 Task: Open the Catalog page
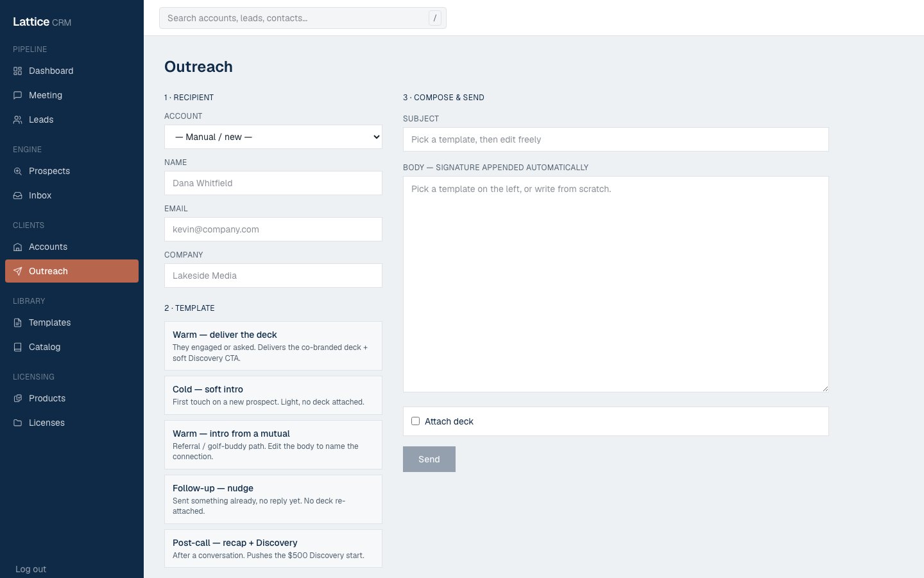coord(72,347)
